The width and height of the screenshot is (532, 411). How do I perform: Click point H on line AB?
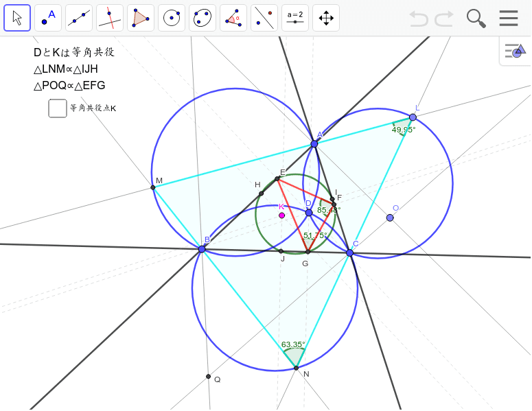pos(261,193)
